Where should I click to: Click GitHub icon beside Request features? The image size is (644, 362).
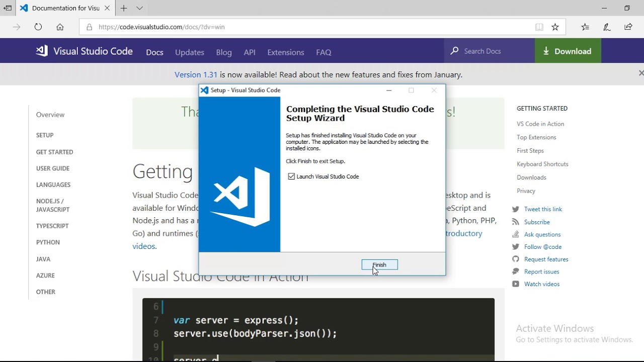click(515, 259)
